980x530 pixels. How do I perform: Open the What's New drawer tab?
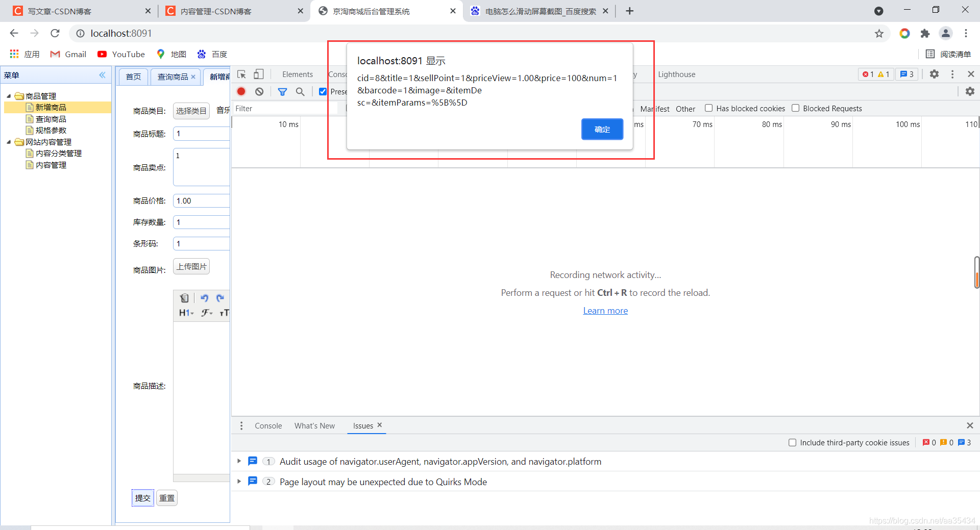(314, 425)
